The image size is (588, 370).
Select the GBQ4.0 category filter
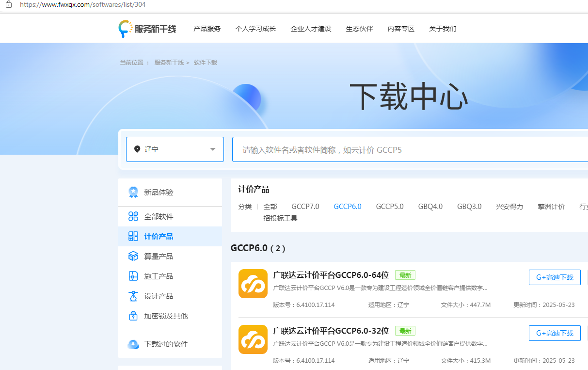click(430, 207)
